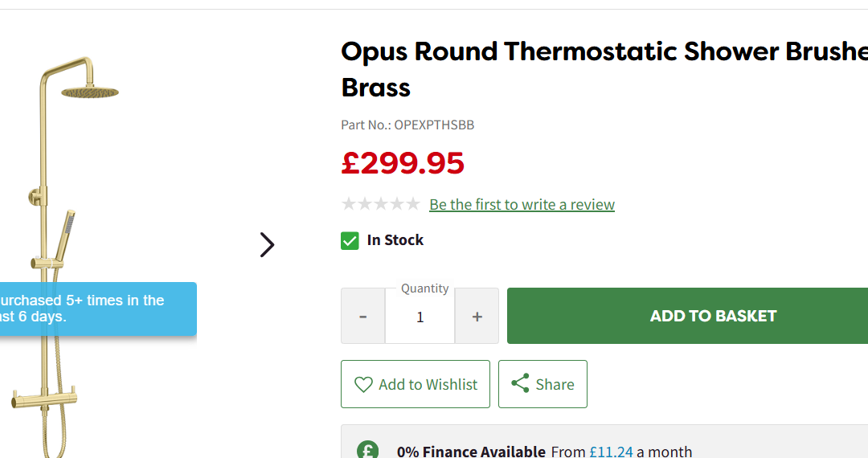The height and width of the screenshot is (458, 868).
Task: Click the '0% Finance Available' text
Action: 471,452
